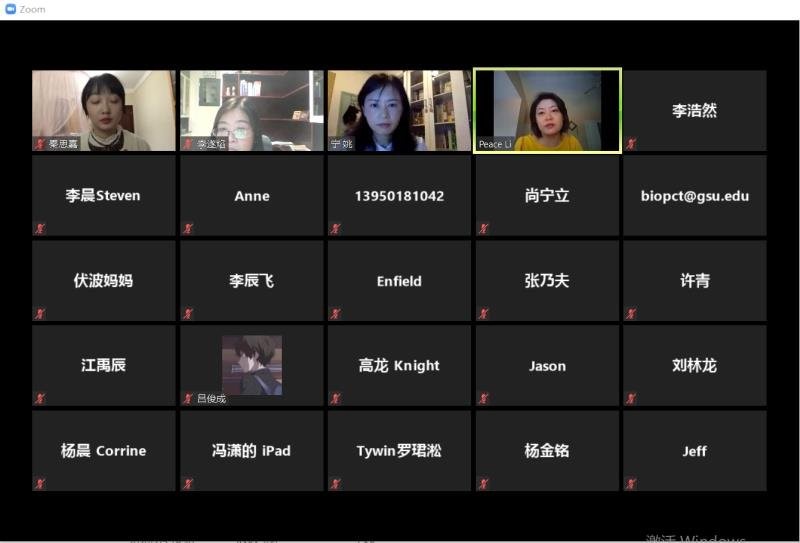Select the Tywin罗珺淞 participant tile

coord(399,451)
